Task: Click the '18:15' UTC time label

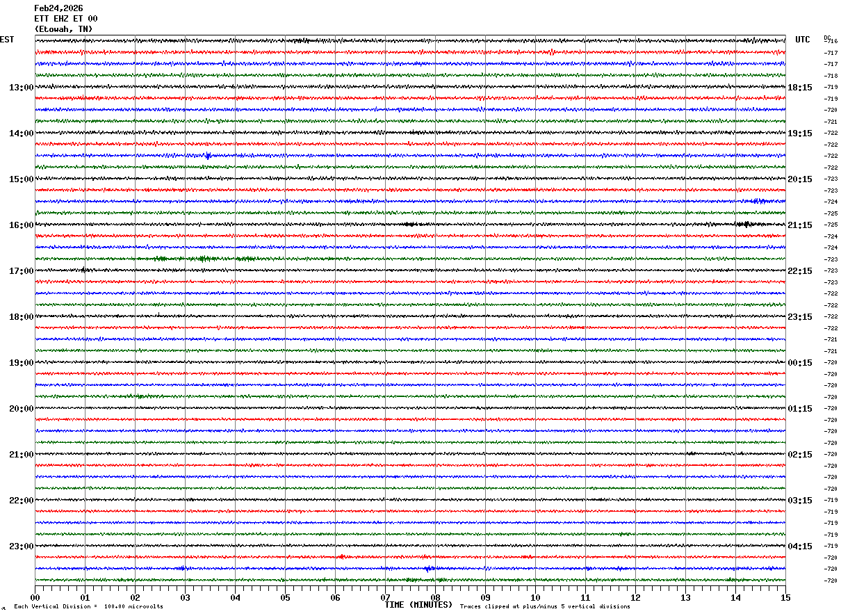Action: 800,88
